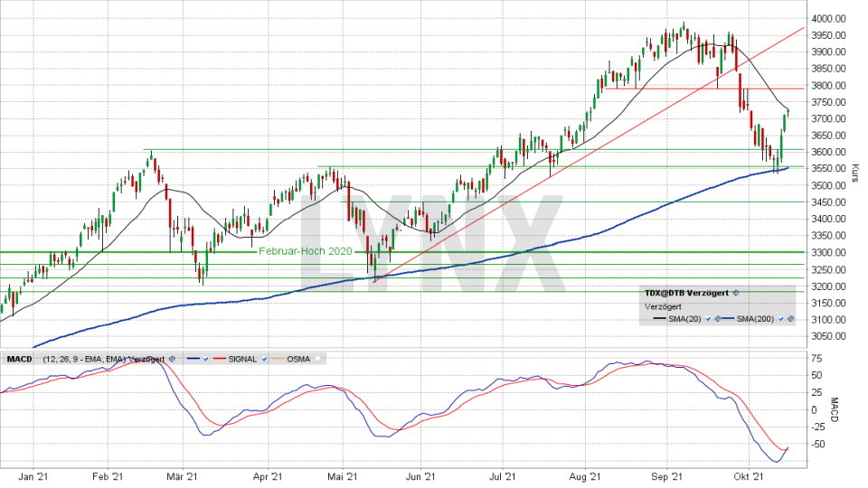Toggle SMA(200) visibility checkbox

tap(781, 319)
